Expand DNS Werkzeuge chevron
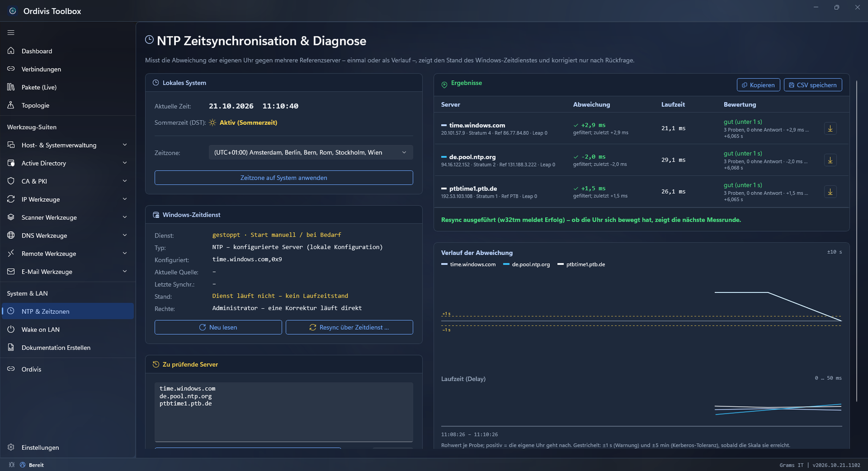This screenshot has width=868, height=471. click(125, 235)
